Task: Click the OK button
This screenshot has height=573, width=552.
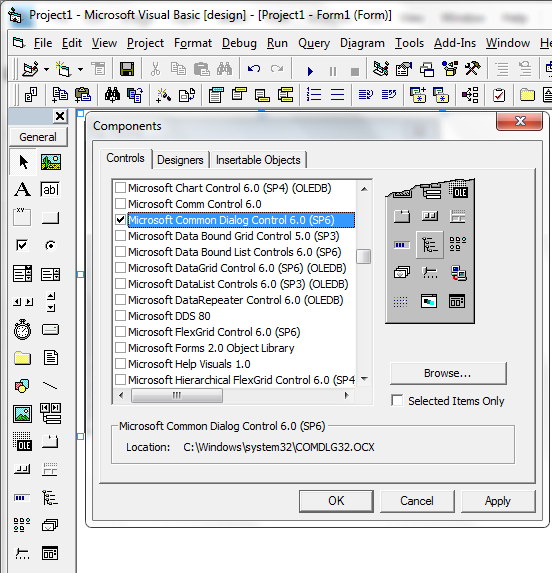Action: (x=336, y=501)
